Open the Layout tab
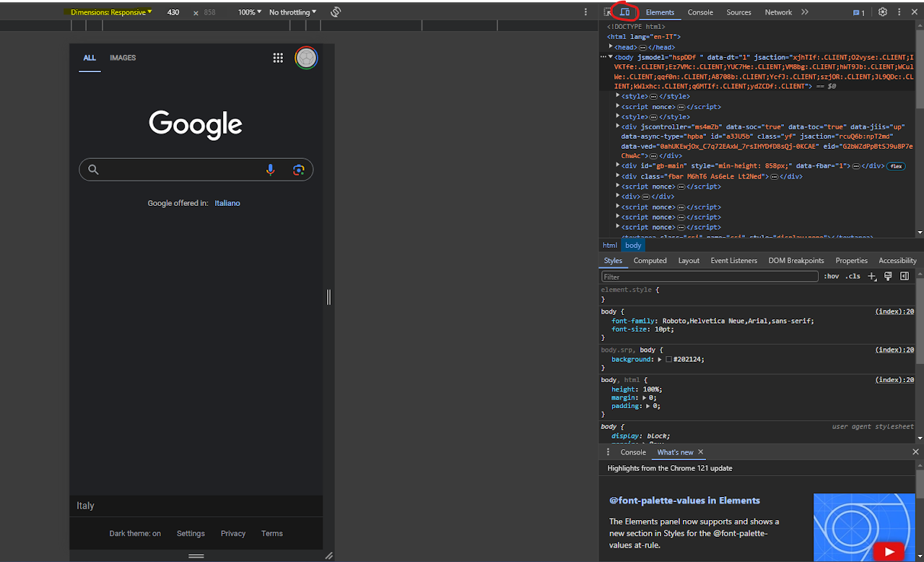 tap(689, 261)
